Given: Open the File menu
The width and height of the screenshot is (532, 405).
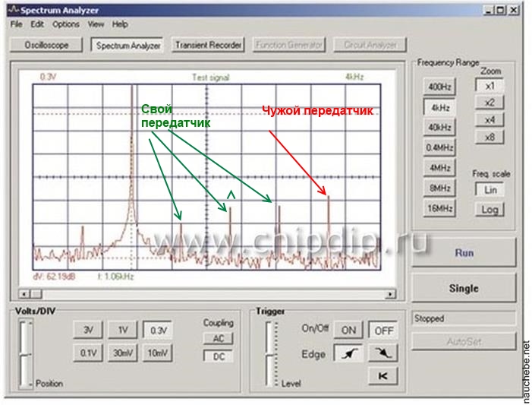Looking at the screenshot, I should tap(16, 24).
